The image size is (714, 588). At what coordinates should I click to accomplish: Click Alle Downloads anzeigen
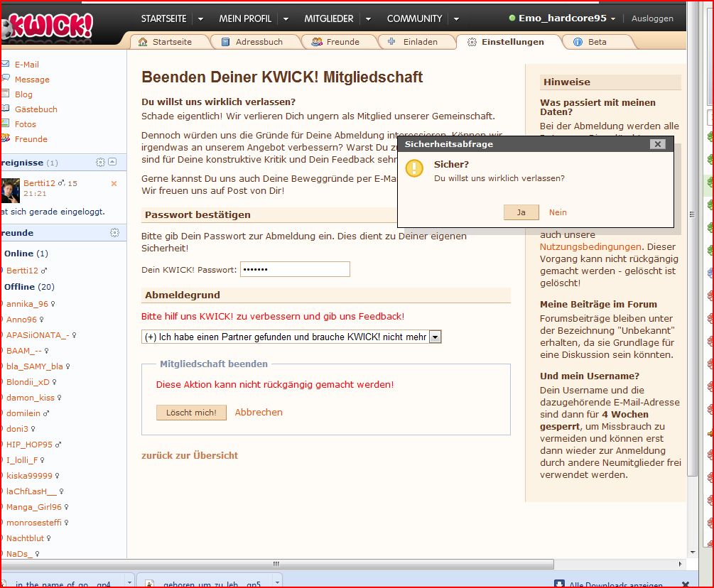pos(616,584)
